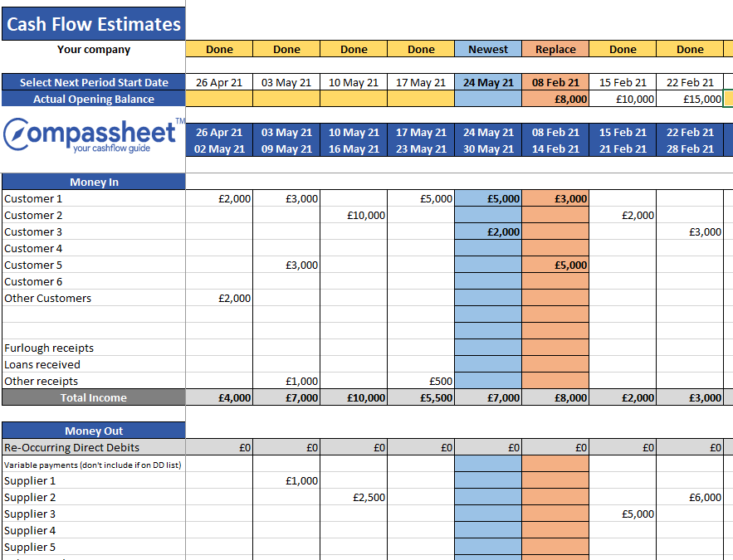Screen dimensions: 733x560
Task: Click the first 'Done' status cell
Action: 218,49
